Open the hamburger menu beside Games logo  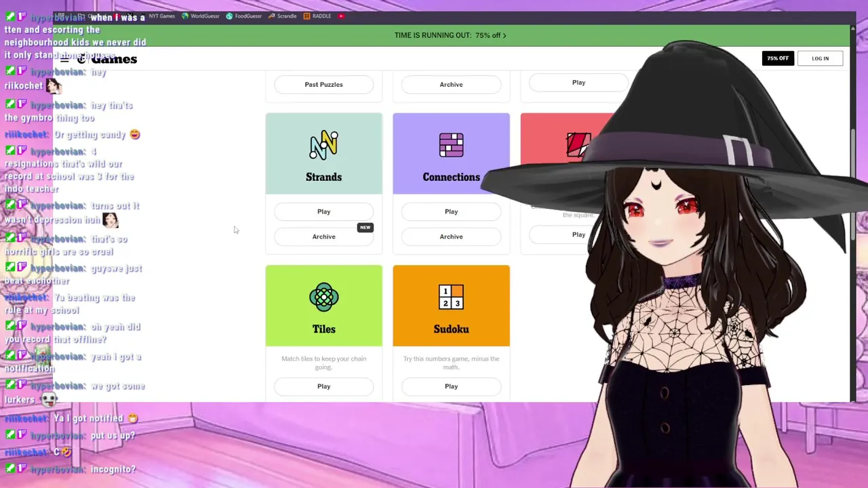click(64, 60)
